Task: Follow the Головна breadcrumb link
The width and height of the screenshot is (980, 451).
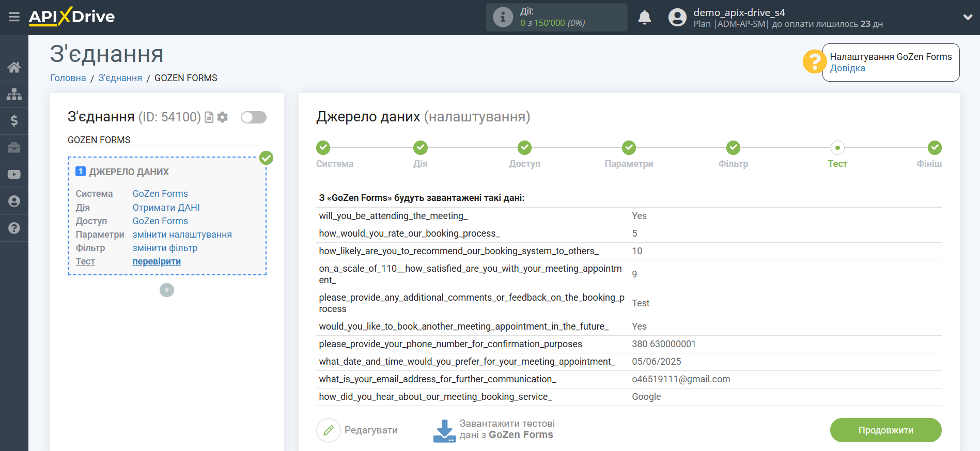Action: [68, 78]
